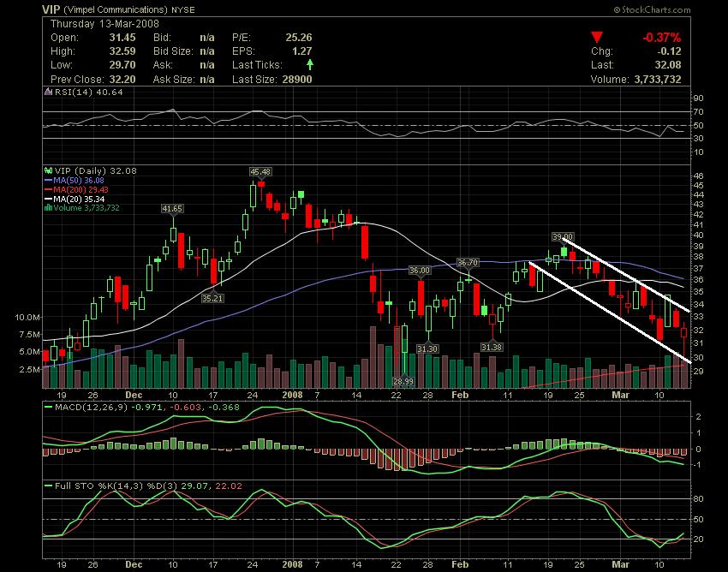Click the 46 label on price axis

[x=699, y=176]
